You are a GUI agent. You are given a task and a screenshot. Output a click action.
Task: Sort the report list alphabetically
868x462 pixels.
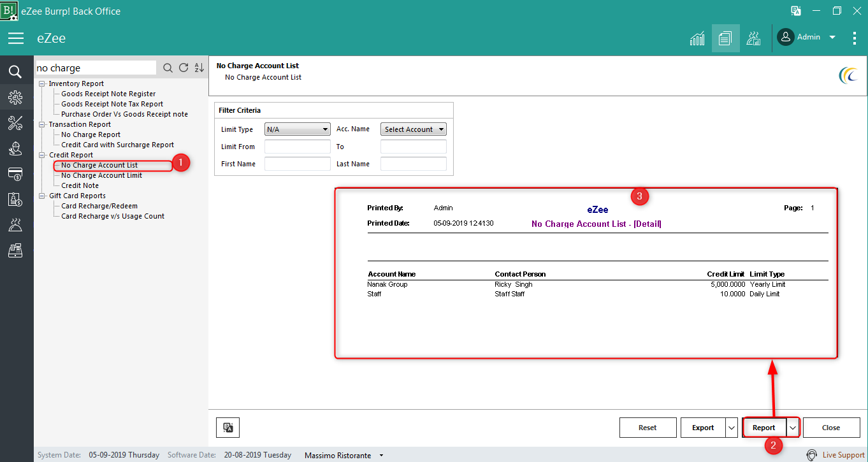point(199,68)
